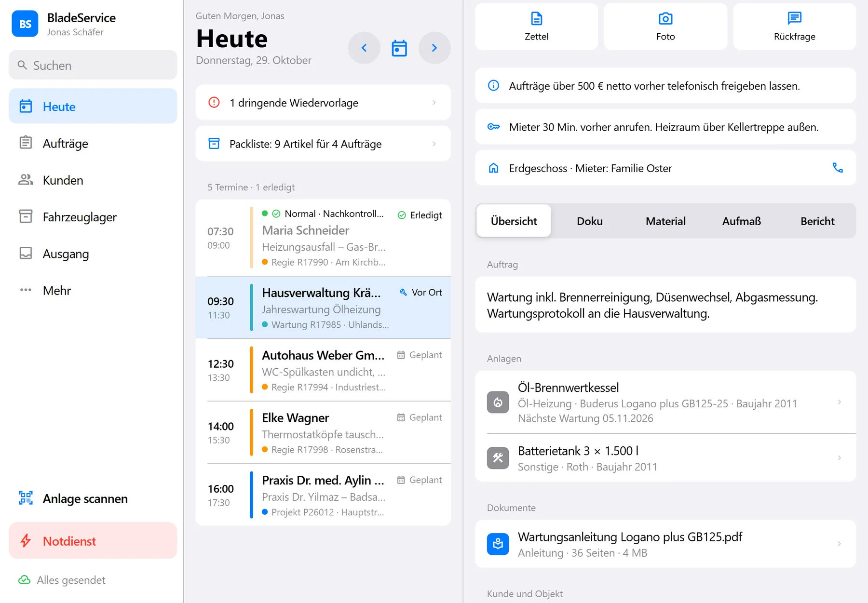Image resolution: width=868 pixels, height=603 pixels.
Task: Switch to the Übersicht tab
Action: 514,221
